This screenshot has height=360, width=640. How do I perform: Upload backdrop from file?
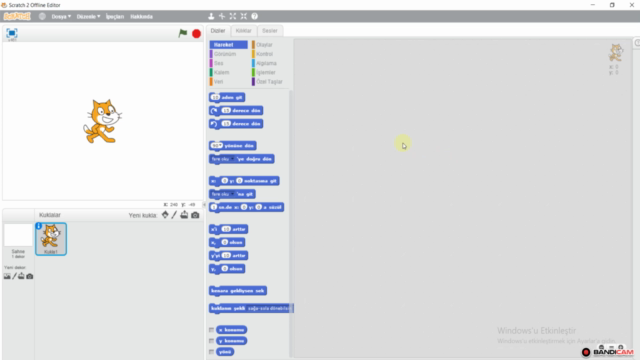pyautogui.click(x=21, y=276)
